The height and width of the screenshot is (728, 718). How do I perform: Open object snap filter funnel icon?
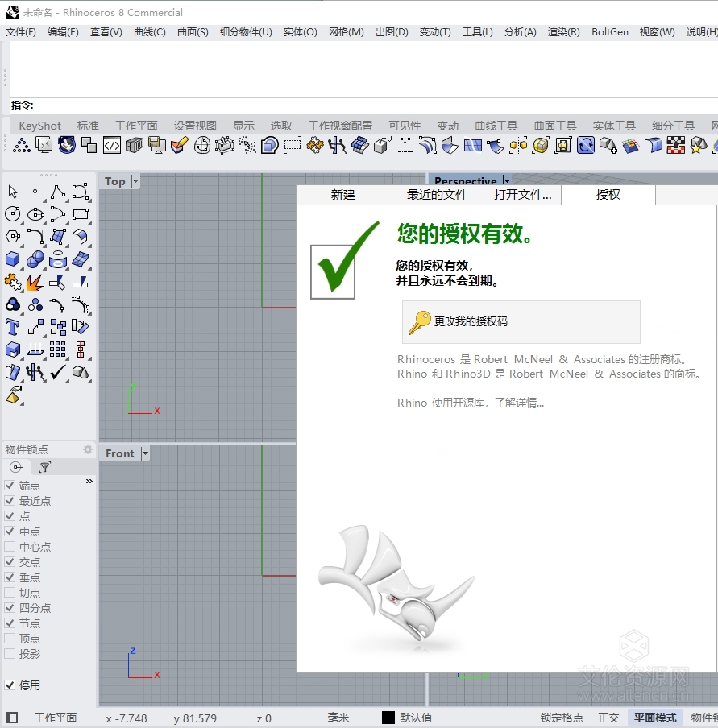point(45,467)
